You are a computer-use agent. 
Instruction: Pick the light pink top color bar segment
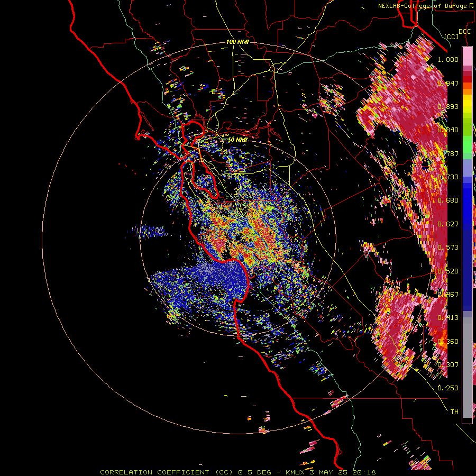point(467,57)
